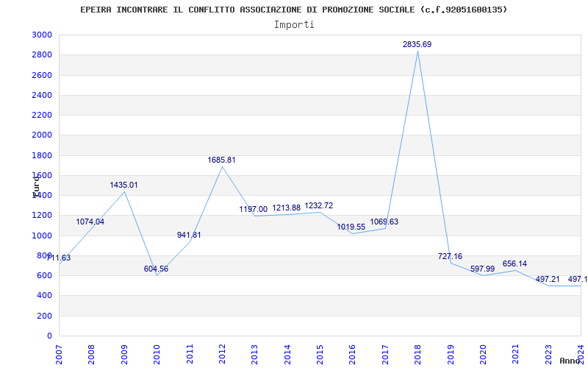Viewport: 588px width, 368px height.
Task: Click the 941.81 value label
Action: pyautogui.click(x=189, y=236)
